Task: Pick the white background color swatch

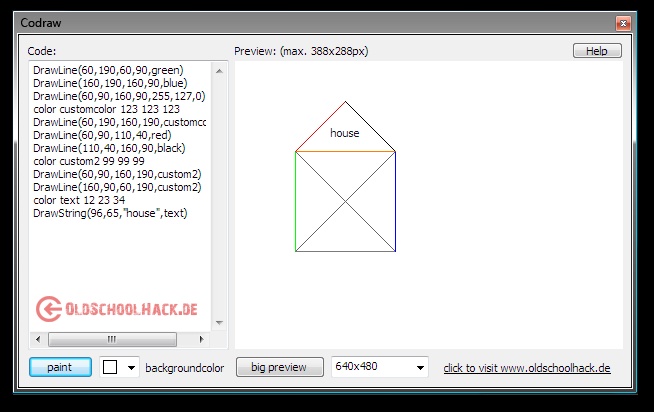Action: tap(110, 367)
